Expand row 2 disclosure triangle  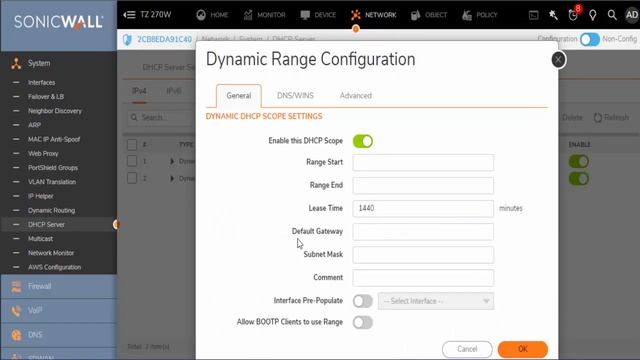pyautogui.click(x=172, y=179)
